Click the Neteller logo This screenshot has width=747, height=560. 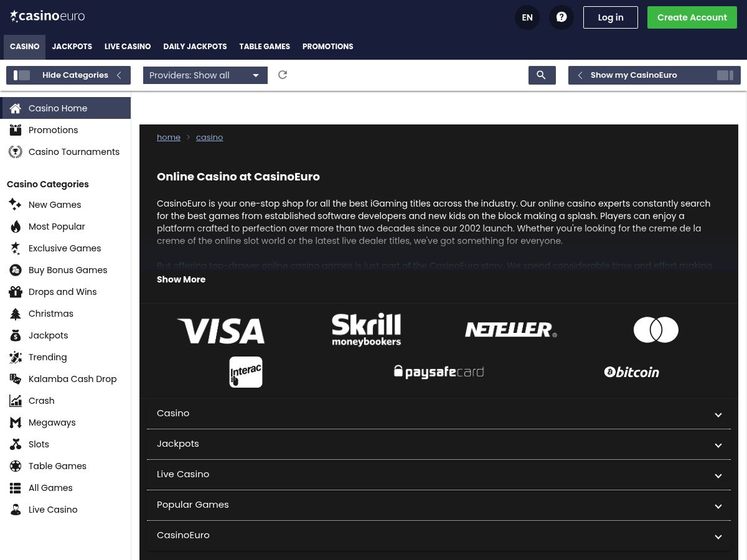(x=511, y=330)
